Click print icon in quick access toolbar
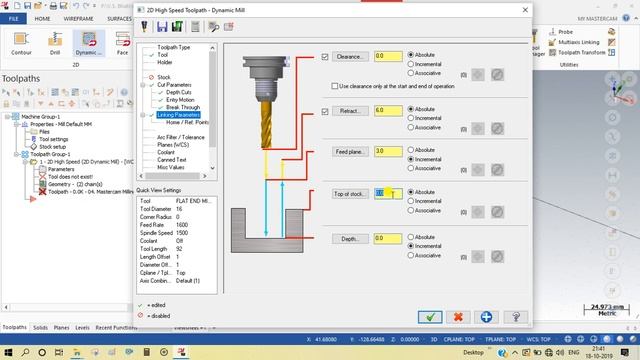640x360 pixels. coord(53,6)
